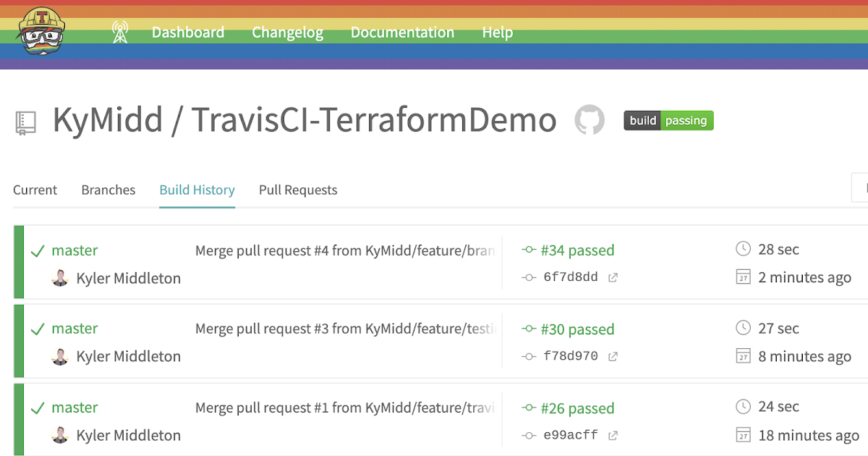Open the GitHub octocat icon beside the repo name

click(590, 120)
